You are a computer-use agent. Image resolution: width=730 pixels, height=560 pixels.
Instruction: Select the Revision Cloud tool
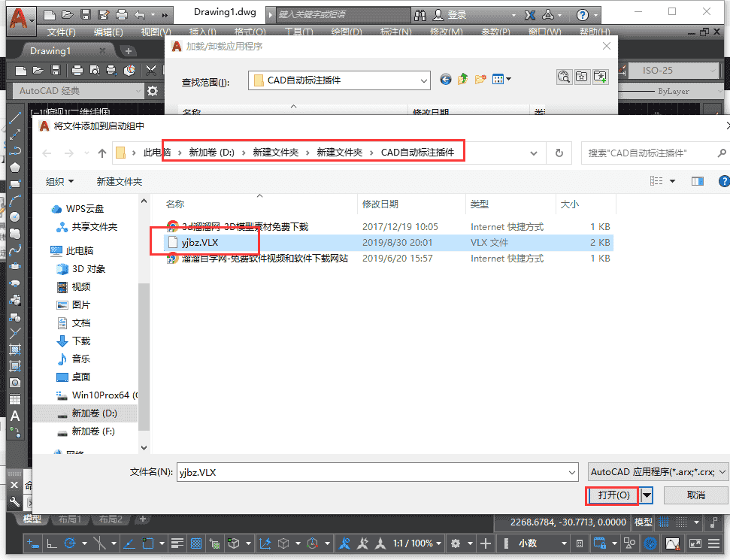click(x=15, y=233)
